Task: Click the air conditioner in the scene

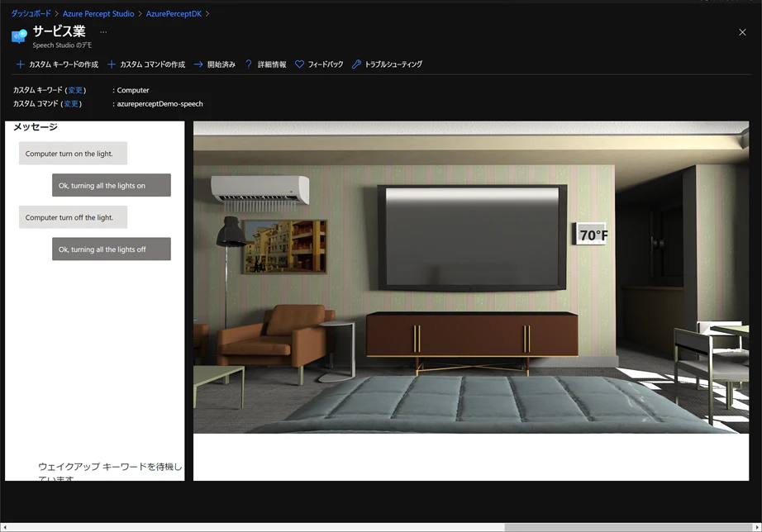Action: (x=260, y=191)
